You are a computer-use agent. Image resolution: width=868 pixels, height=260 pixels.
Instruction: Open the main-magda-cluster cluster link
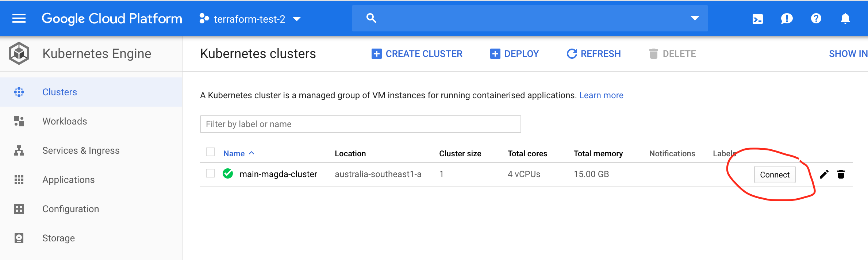278,174
